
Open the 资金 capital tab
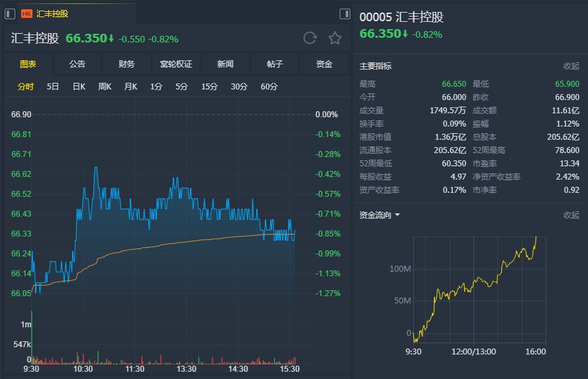324,64
